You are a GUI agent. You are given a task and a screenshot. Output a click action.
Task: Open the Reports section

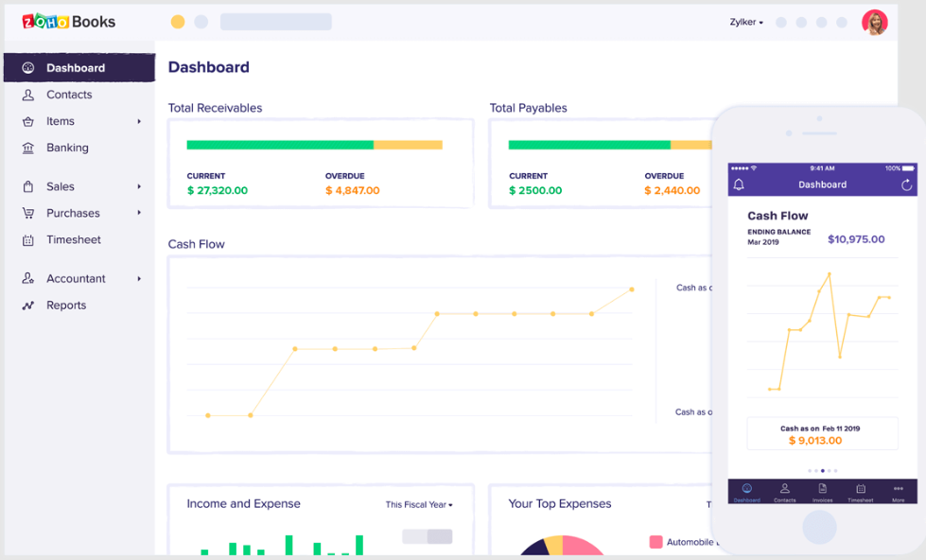click(66, 306)
